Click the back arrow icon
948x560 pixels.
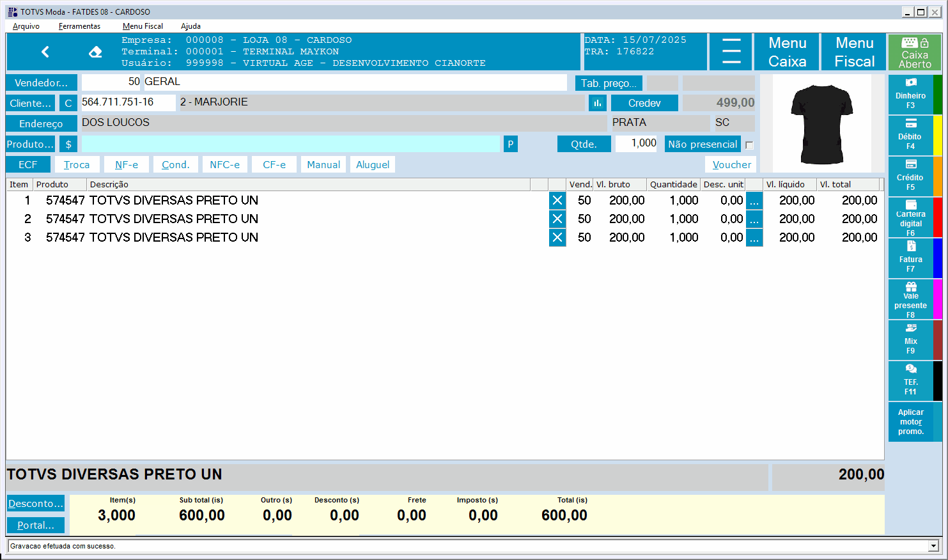(45, 52)
